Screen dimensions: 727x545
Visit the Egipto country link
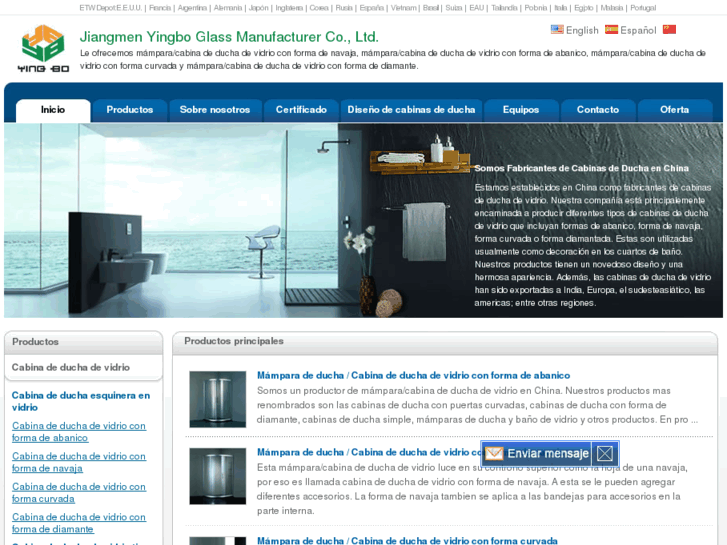pos(584,8)
